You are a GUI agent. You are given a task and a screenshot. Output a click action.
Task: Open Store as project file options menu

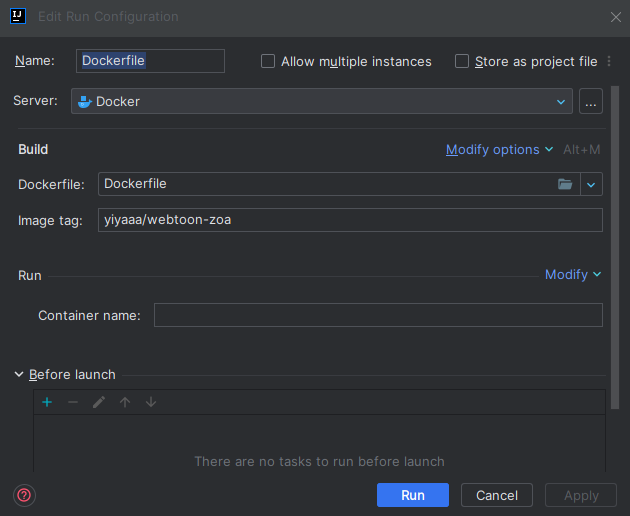(609, 61)
